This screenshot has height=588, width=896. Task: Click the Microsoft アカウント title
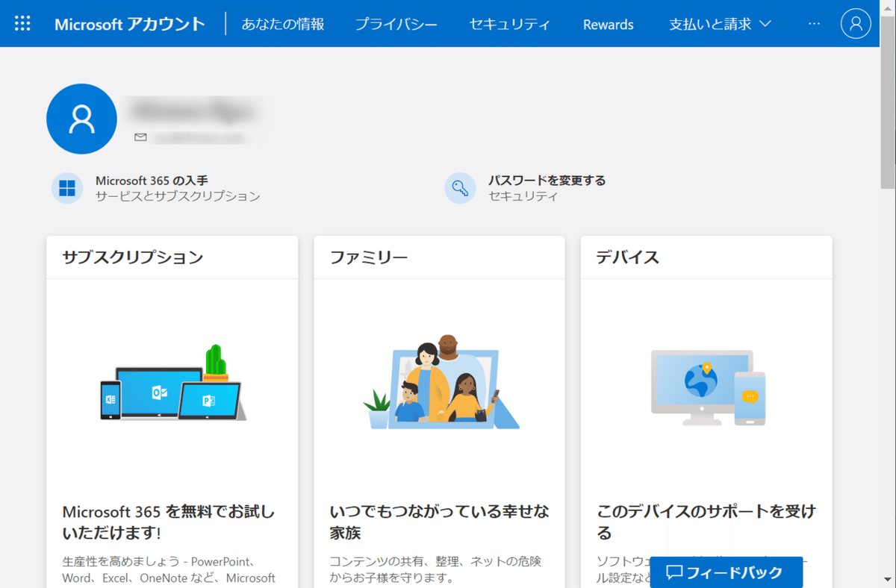pyautogui.click(x=130, y=24)
